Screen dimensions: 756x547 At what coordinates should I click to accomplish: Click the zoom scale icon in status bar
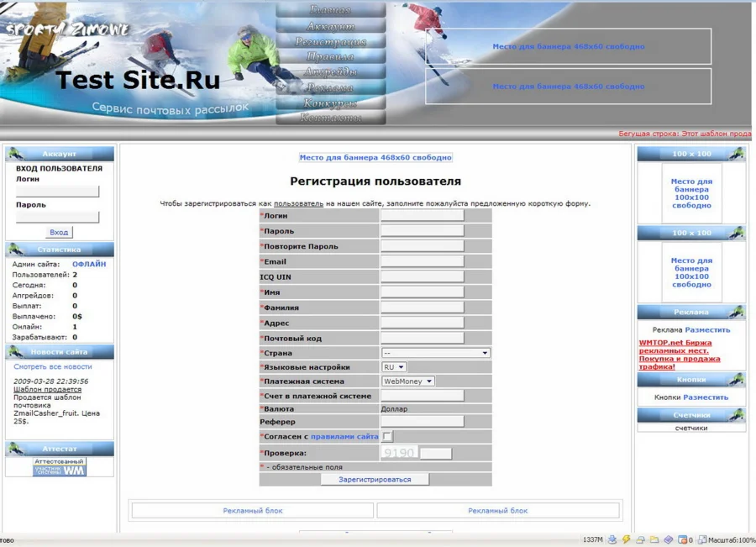[702, 539]
